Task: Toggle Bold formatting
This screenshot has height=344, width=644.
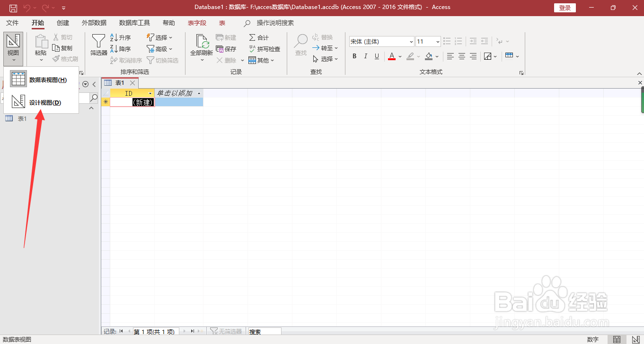Action: tap(354, 56)
